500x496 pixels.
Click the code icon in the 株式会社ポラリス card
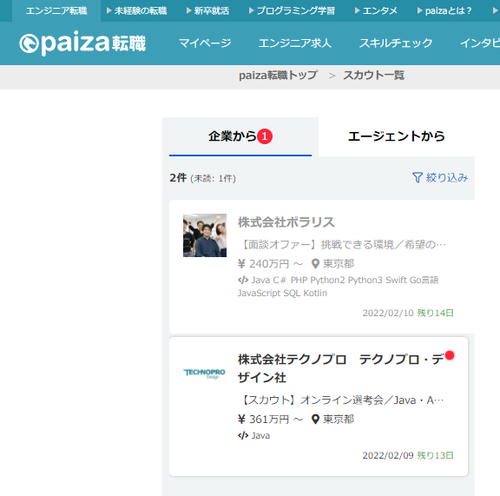click(243, 280)
